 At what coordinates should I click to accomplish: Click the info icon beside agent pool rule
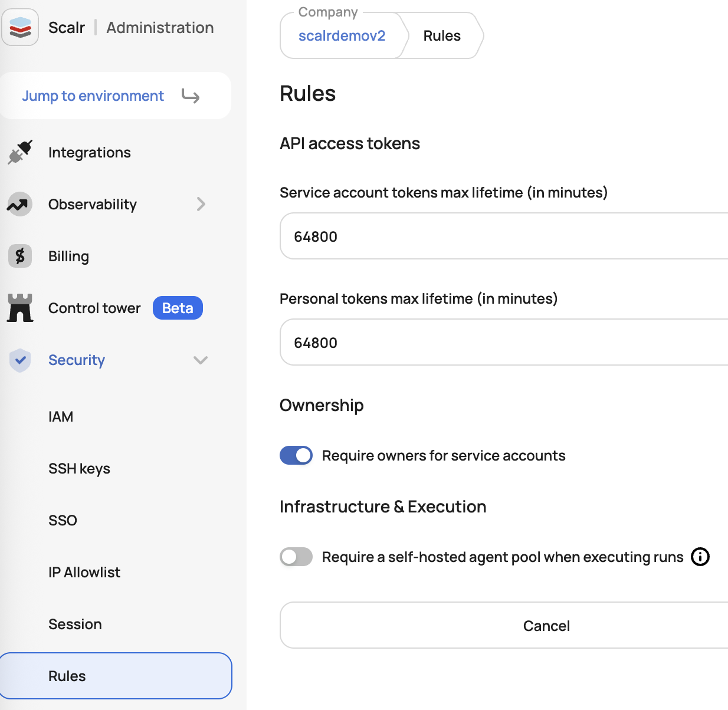[x=700, y=557]
